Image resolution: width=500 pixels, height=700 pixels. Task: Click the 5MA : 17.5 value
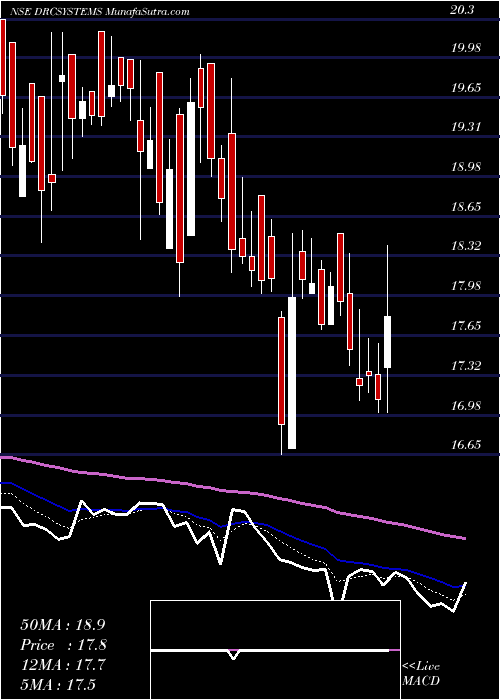(59, 684)
